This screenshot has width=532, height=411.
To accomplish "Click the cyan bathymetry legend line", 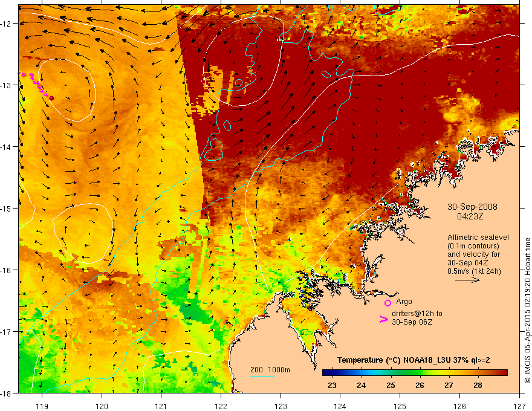I will (262, 376).
